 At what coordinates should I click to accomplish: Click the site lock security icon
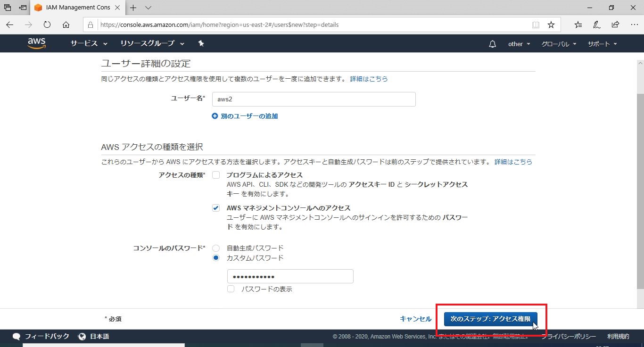91,25
